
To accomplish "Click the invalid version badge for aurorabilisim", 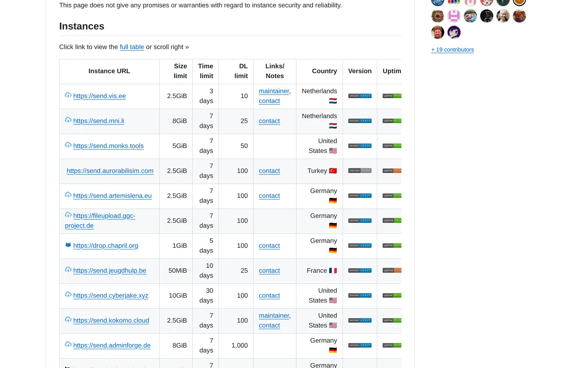I will coord(360,171).
